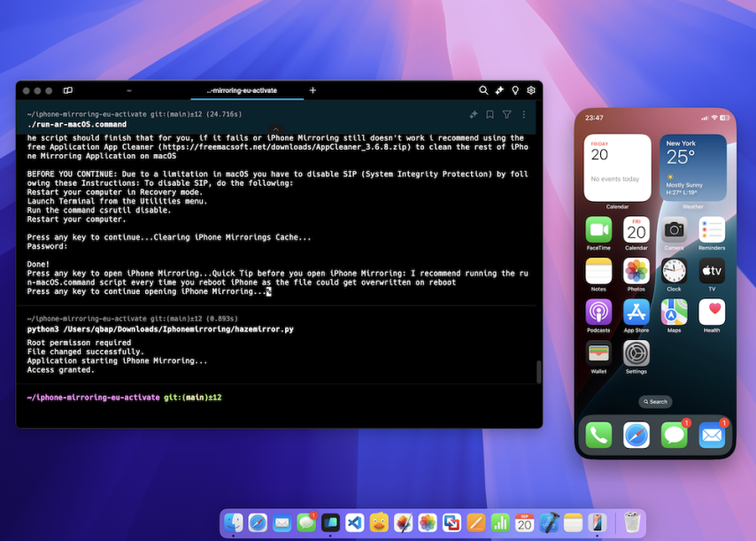Viewport: 756px width, 541px height.
Task: Open Mail in the iPhone dock
Action: pos(712,435)
